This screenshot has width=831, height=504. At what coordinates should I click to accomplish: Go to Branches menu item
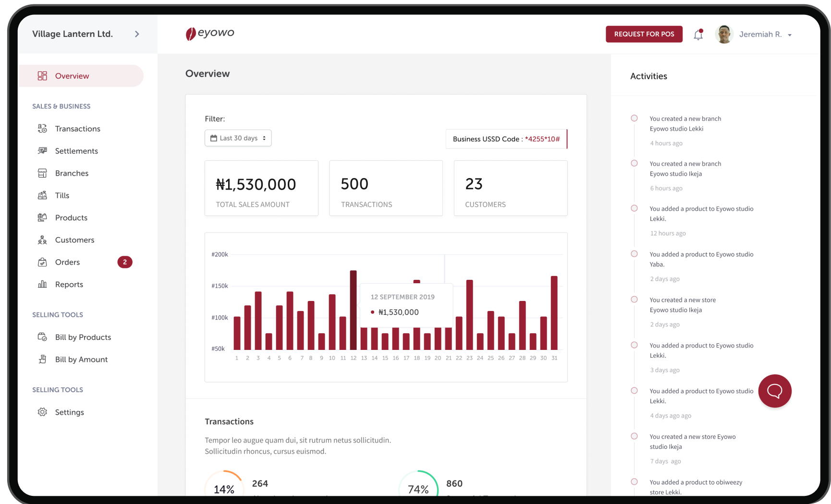coord(72,173)
